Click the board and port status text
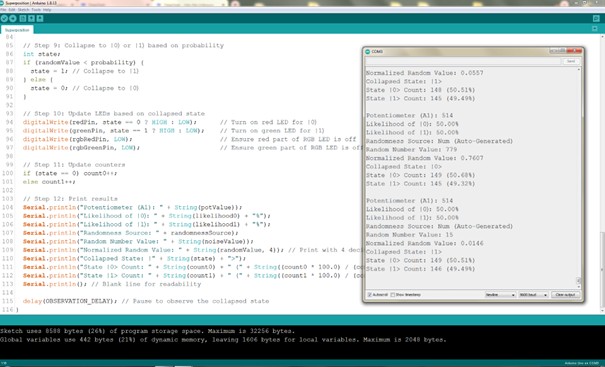The height and width of the screenshot is (367, 605). [x=582, y=363]
